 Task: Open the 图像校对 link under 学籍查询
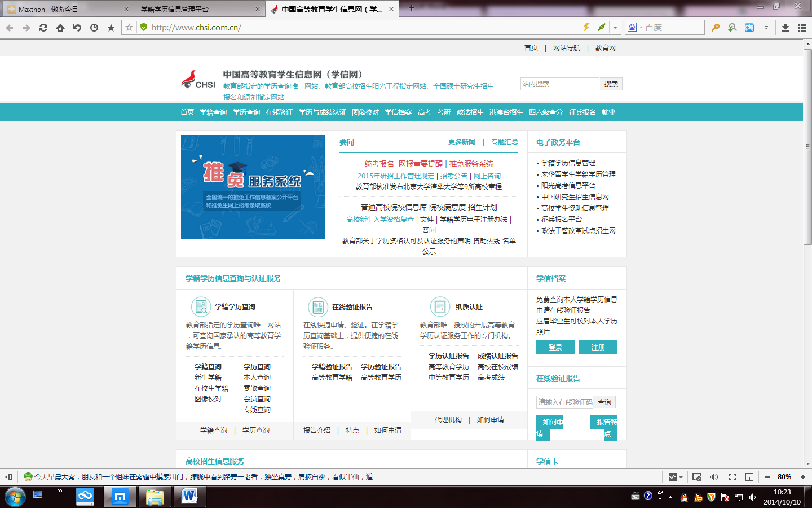click(x=208, y=399)
